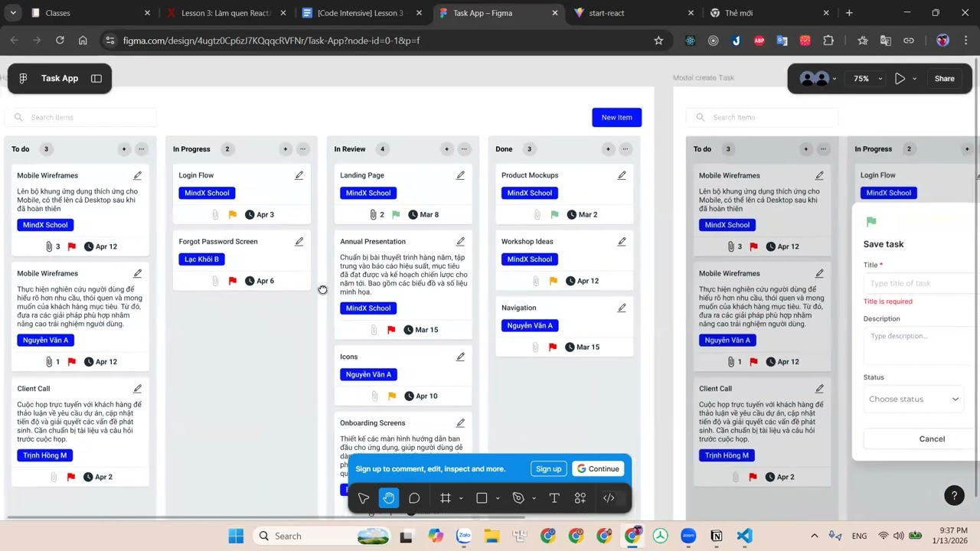The height and width of the screenshot is (551, 980).
Task: Select the Rectangle shape tool
Action: (482, 498)
